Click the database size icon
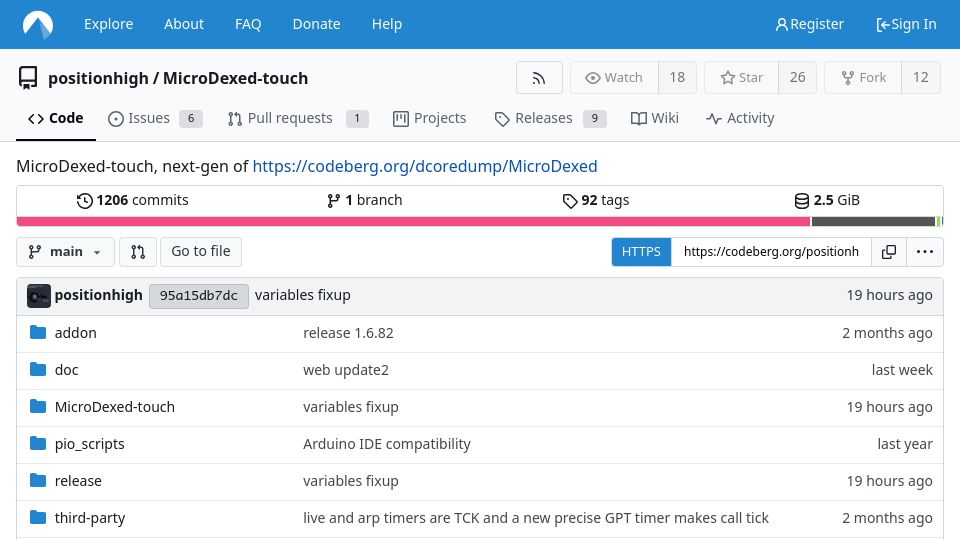The image size is (960, 540). [801, 201]
